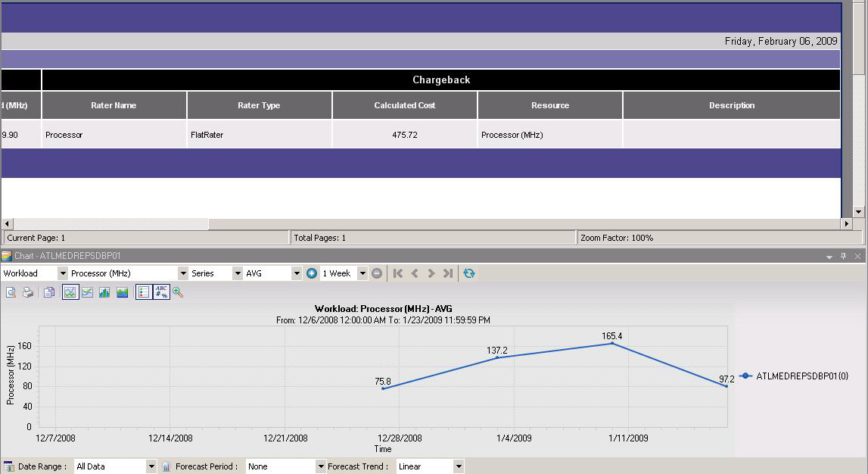Viewport: 868px width, 474px height.
Task: Click the Description column header
Action: coord(732,105)
